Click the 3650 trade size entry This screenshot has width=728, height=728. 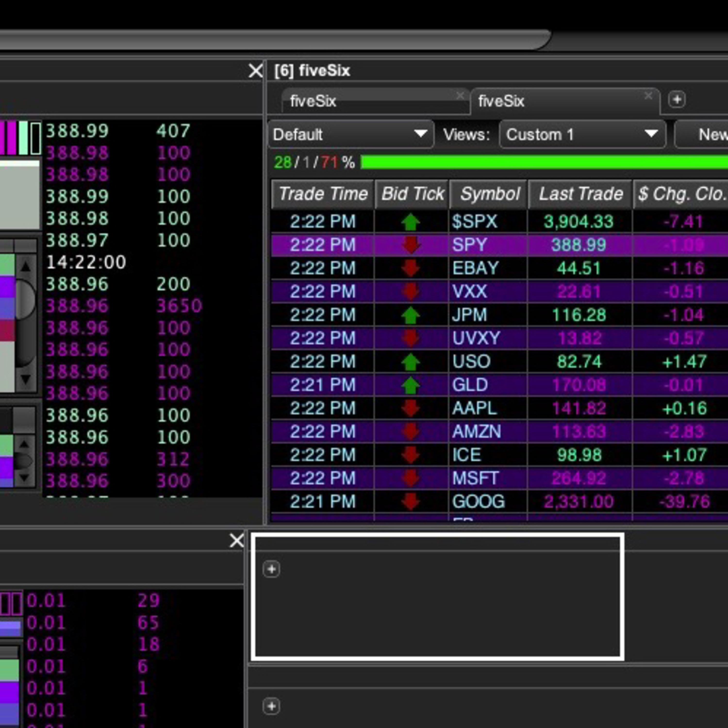179,306
